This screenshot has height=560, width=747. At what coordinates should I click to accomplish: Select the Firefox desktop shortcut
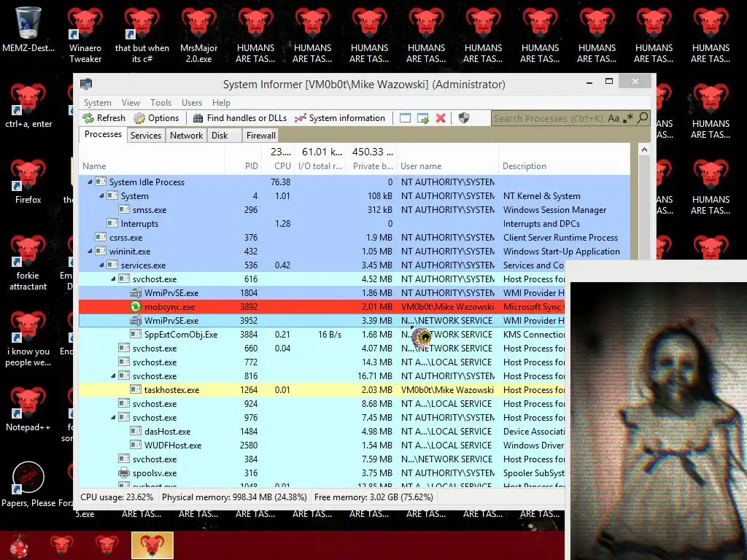coord(28,181)
